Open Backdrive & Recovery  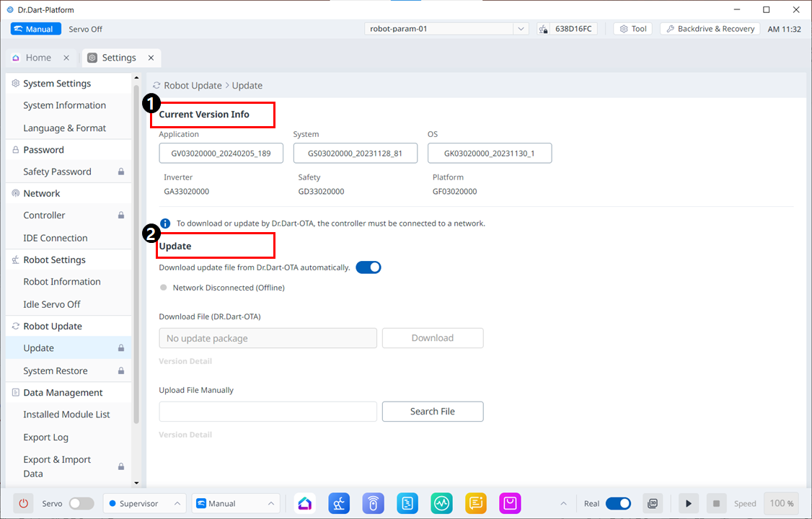point(710,29)
